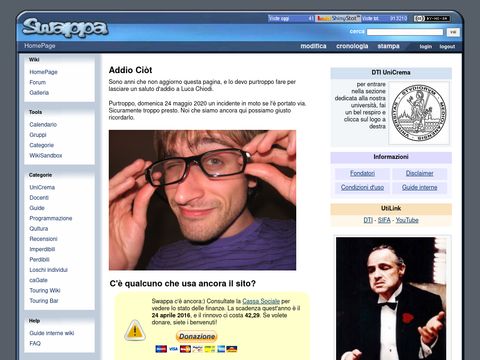Open the cronologia page history

click(x=352, y=46)
